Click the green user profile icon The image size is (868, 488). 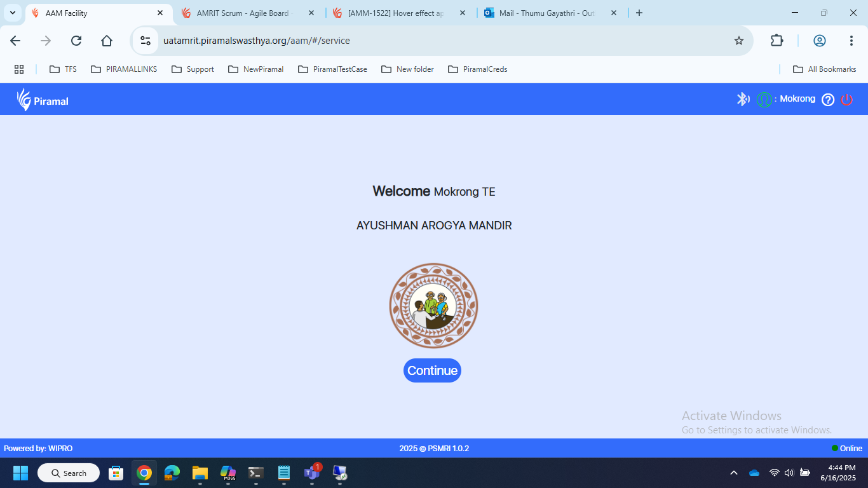point(764,100)
